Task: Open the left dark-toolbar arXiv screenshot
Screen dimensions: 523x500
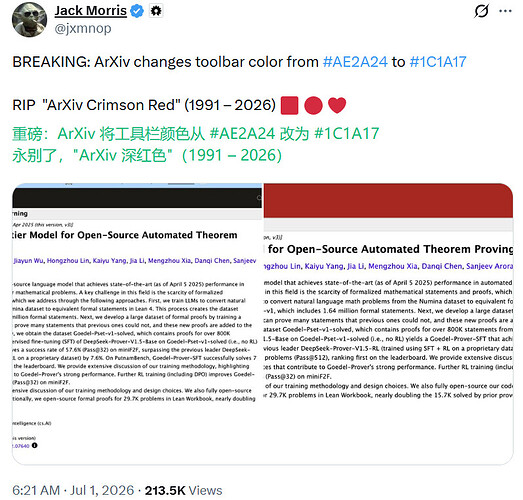Action: tap(137, 323)
